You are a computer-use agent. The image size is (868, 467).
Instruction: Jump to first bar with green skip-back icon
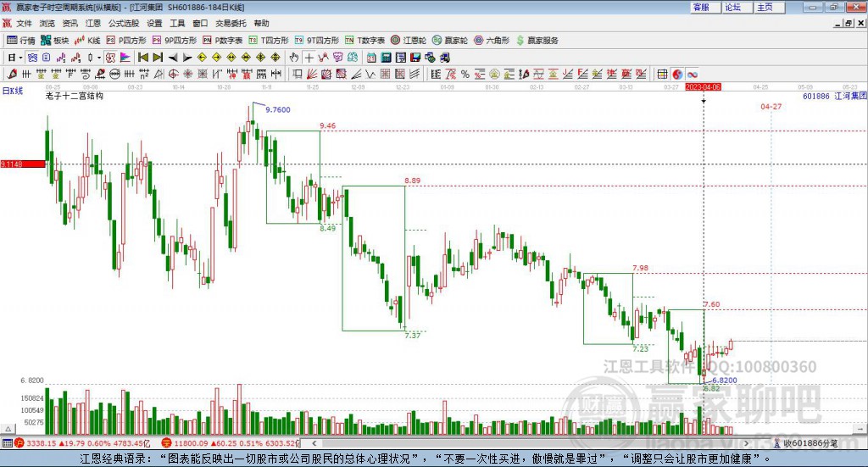click(142, 58)
